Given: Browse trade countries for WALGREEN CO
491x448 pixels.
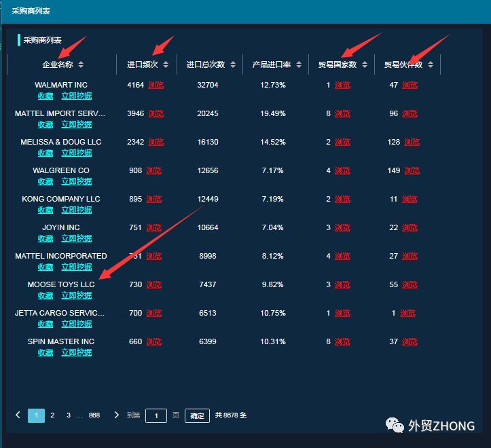Looking at the screenshot, I should point(342,170).
